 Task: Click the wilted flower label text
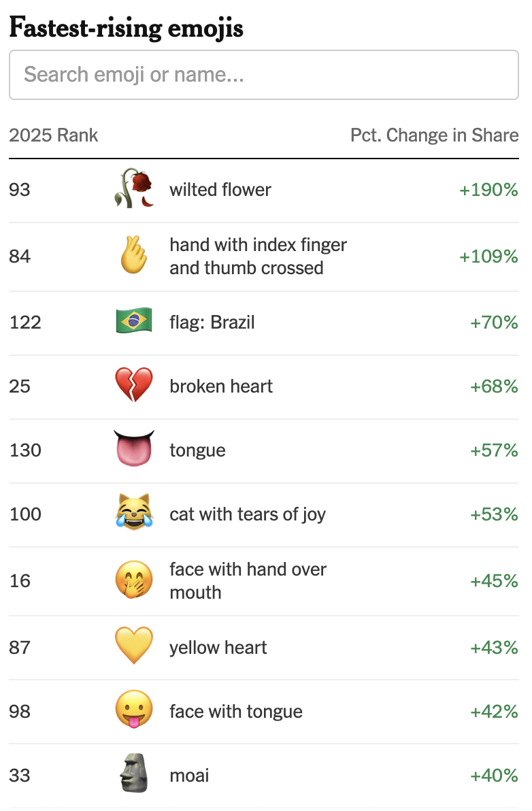click(x=220, y=189)
